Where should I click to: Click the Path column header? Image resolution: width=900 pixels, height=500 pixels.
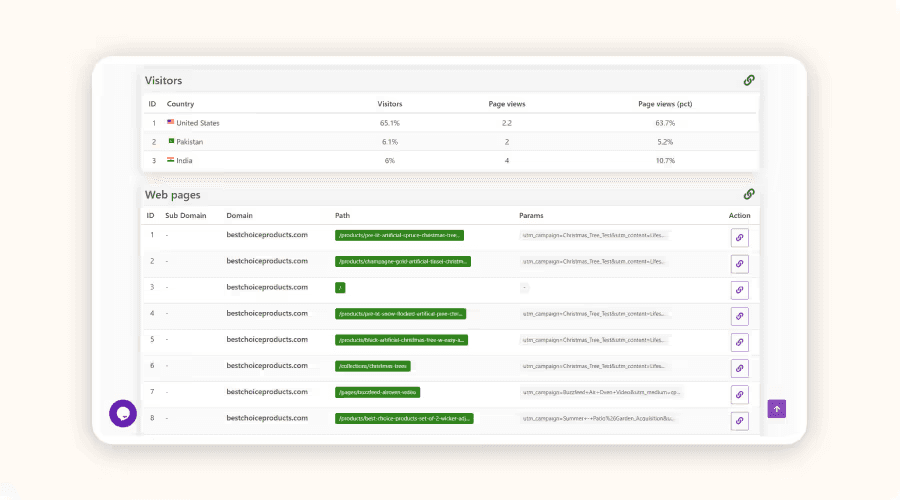(342, 215)
